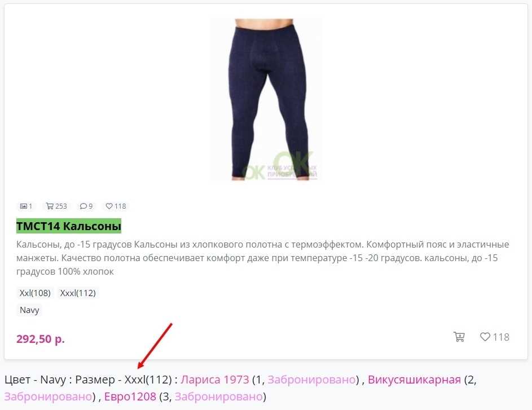The height and width of the screenshot is (410, 532).
Task: Click Забронировано status after Лариса 1973
Action: tap(311, 380)
